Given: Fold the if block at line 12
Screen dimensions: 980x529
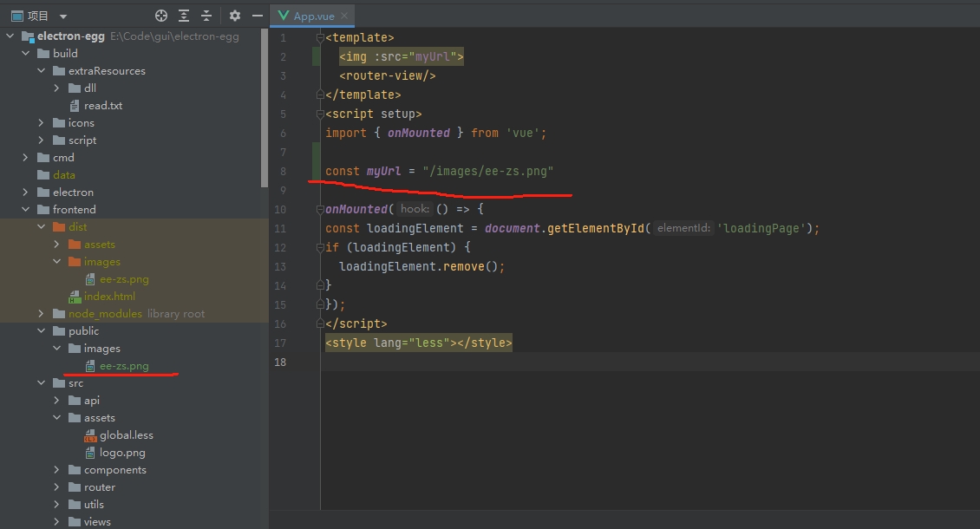Looking at the screenshot, I should [x=320, y=248].
